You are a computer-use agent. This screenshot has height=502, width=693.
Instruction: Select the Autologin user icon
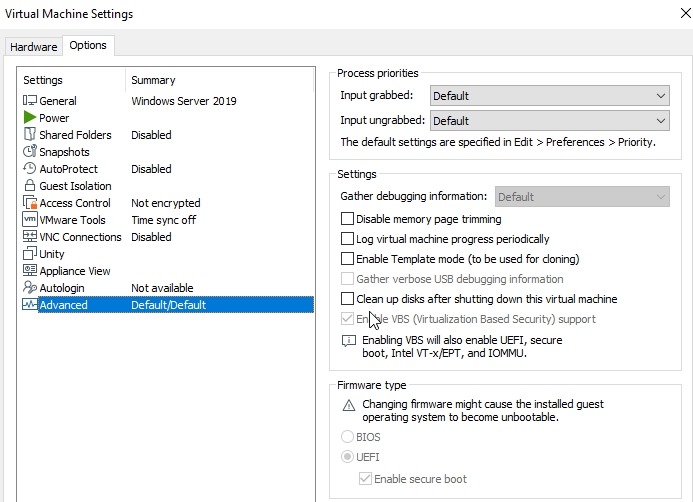[30, 288]
